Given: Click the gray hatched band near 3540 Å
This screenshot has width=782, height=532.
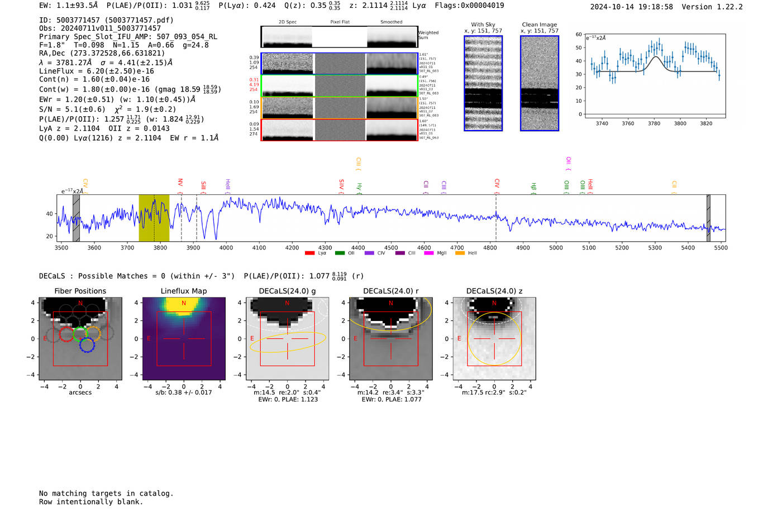Looking at the screenshot, I should point(76,218).
